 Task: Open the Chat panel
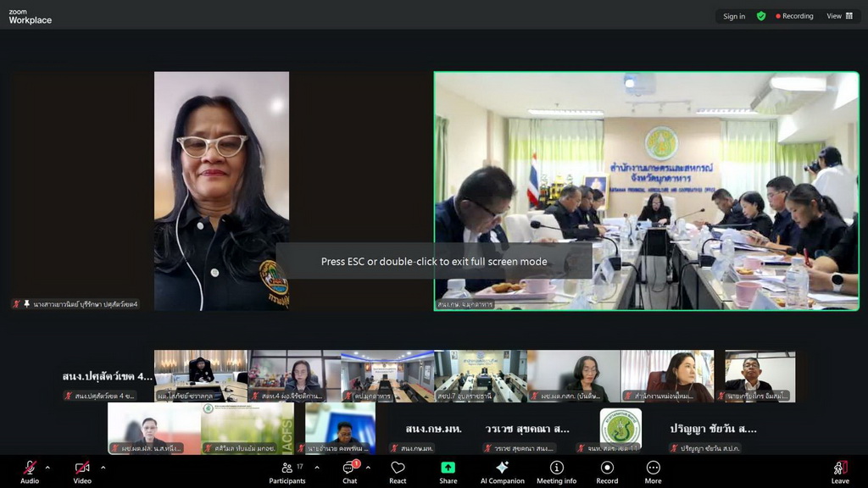click(349, 468)
